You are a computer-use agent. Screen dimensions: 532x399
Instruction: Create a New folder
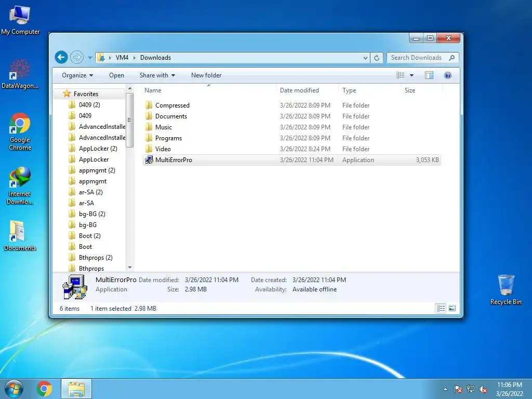[x=206, y=75]
